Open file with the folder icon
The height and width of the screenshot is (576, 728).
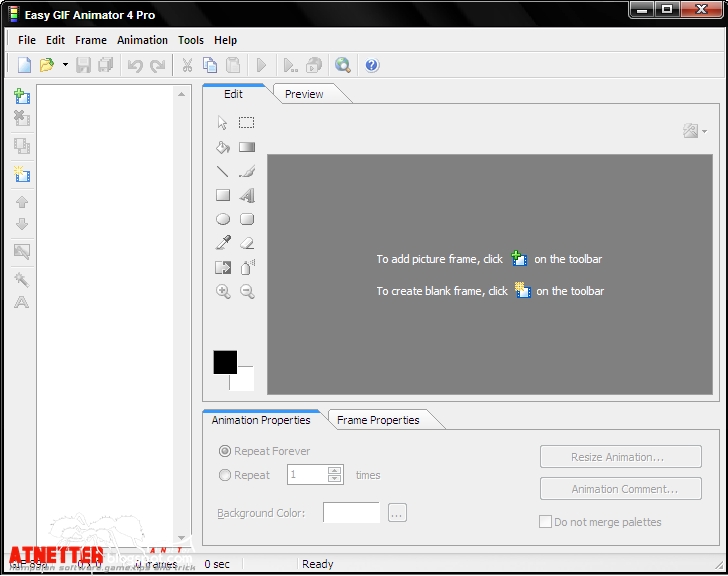(x=47, y=65)
